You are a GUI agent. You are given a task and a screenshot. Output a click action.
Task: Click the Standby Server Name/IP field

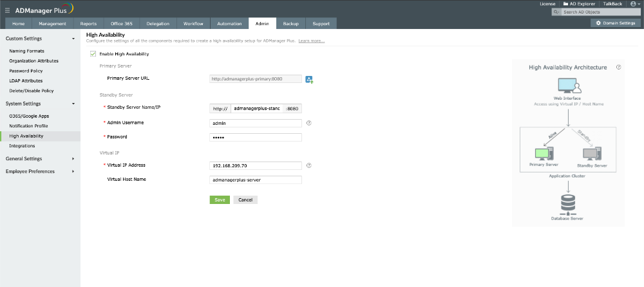(x=256, y=109)
